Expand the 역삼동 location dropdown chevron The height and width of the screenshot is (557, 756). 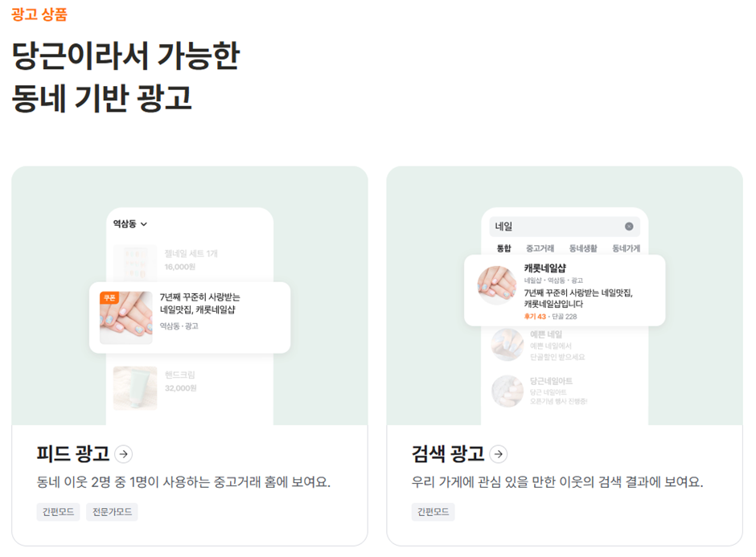coord(144,224)
